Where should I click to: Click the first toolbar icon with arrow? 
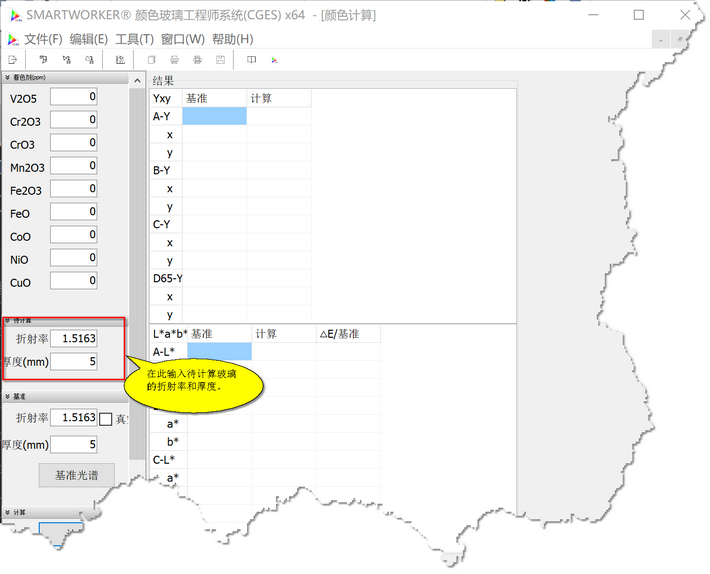point(13,60)
